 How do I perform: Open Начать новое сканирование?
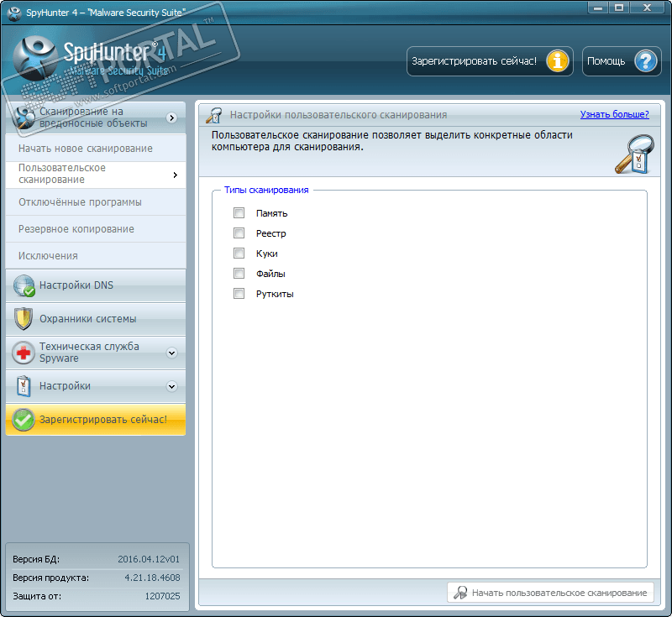click(96, 149)
